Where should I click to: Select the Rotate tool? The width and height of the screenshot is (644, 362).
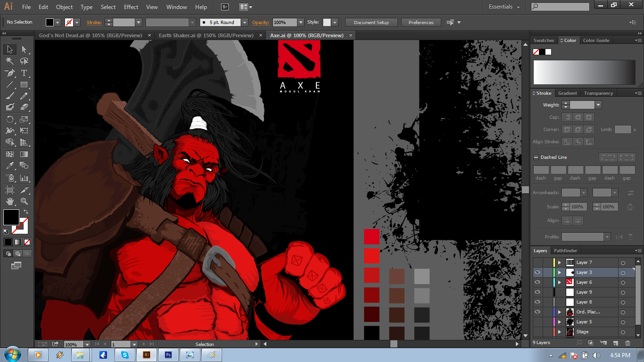click(x=9, y=119)
